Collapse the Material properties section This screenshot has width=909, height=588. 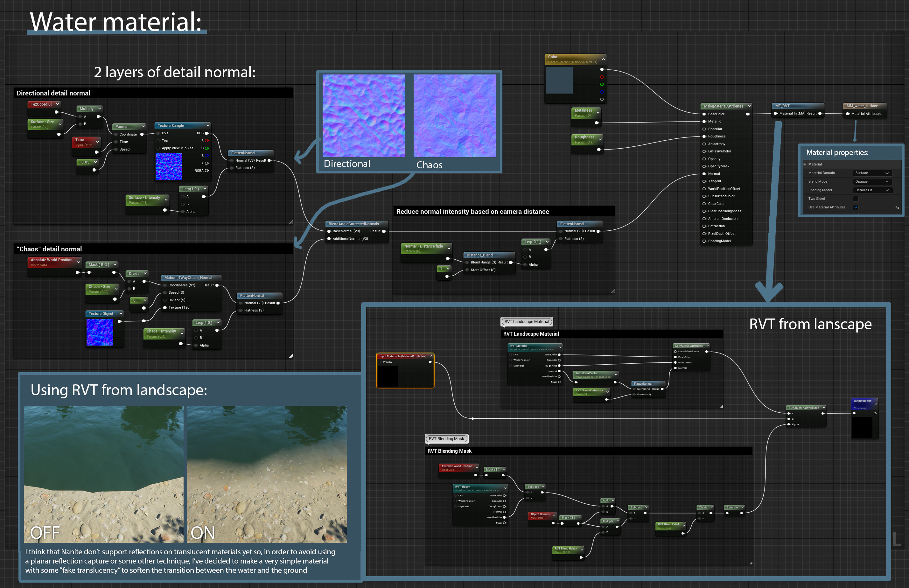pos(805,164)
